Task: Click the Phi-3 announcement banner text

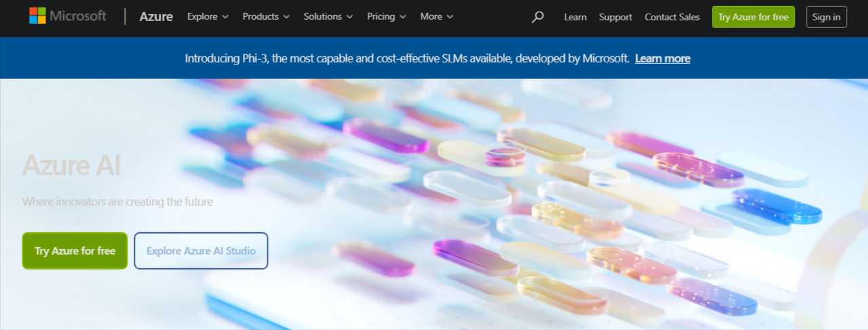Action: click(x=407, y=58)
